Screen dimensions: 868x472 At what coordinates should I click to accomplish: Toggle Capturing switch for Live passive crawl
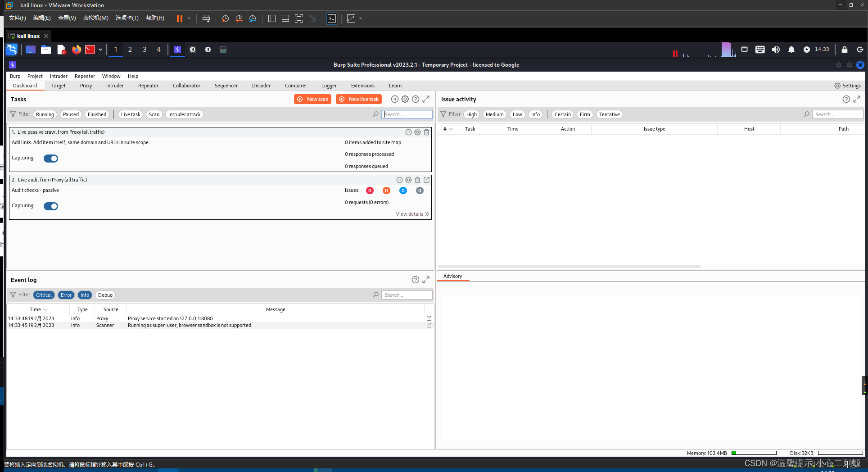[51, 159]
